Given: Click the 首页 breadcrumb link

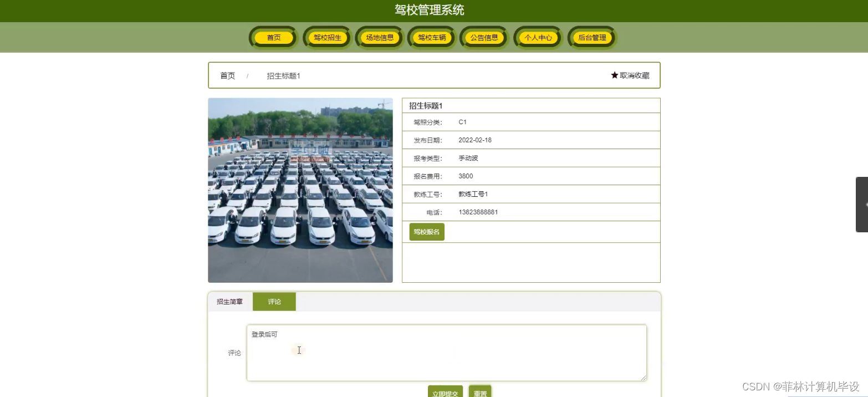Looking at the screenshot, I should pyautogui.click(x=227, y=75).
